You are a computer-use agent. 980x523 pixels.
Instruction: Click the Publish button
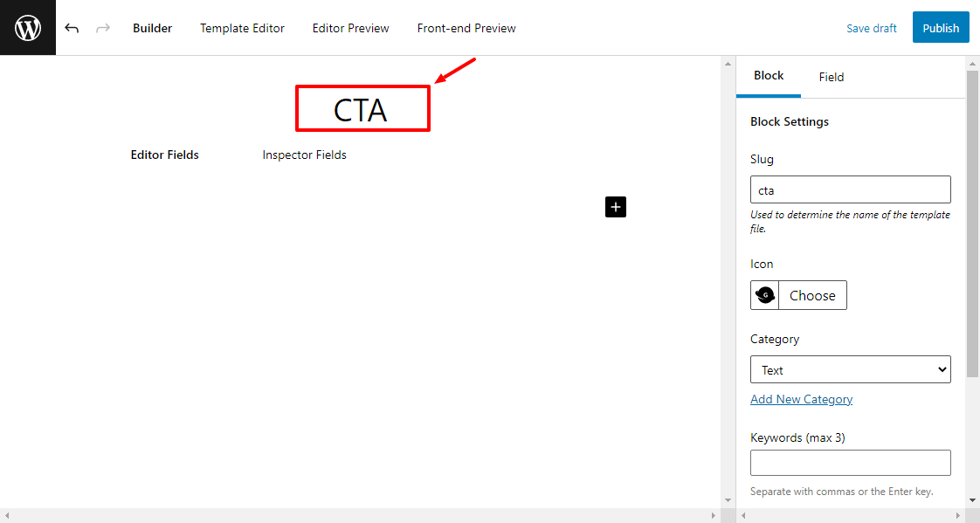tap(941, 28)
